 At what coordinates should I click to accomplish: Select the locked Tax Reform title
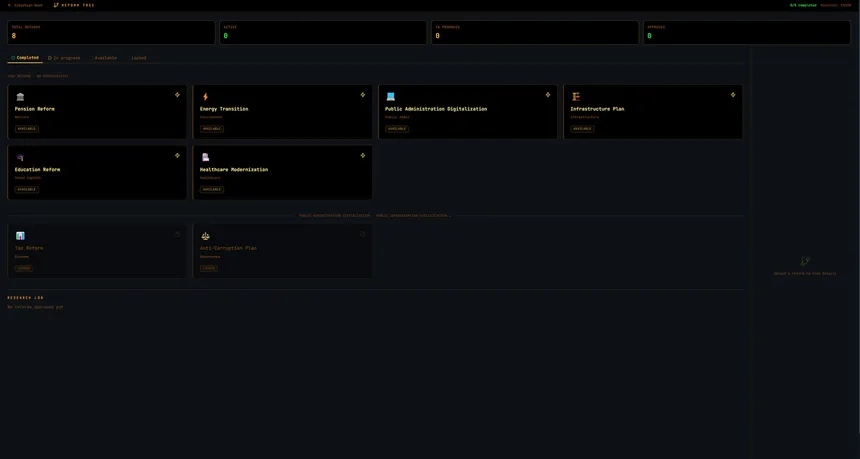click(29, 248)
